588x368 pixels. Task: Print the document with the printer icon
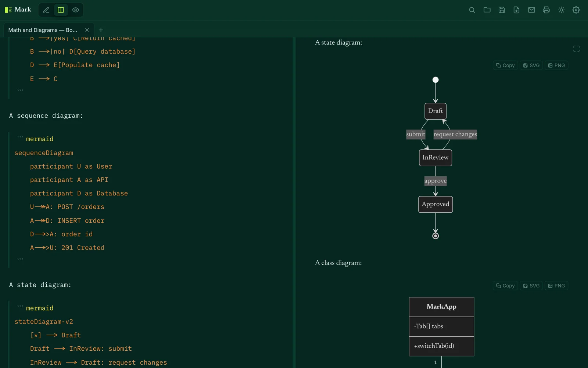(x=546, y=10)
